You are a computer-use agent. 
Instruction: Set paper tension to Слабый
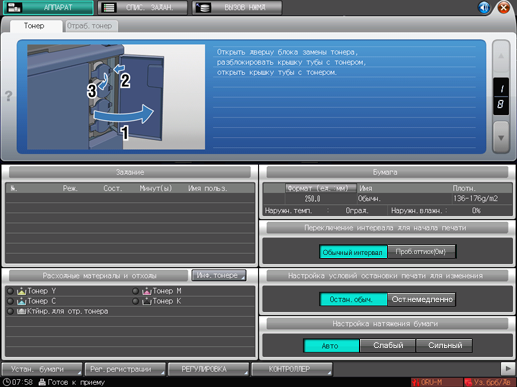tap(388, 346)
